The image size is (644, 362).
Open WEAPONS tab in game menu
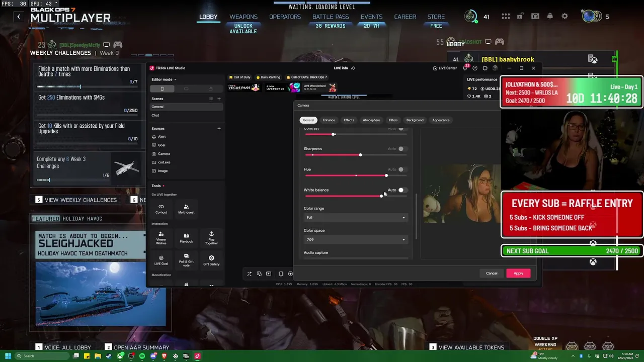click(244, 17)
